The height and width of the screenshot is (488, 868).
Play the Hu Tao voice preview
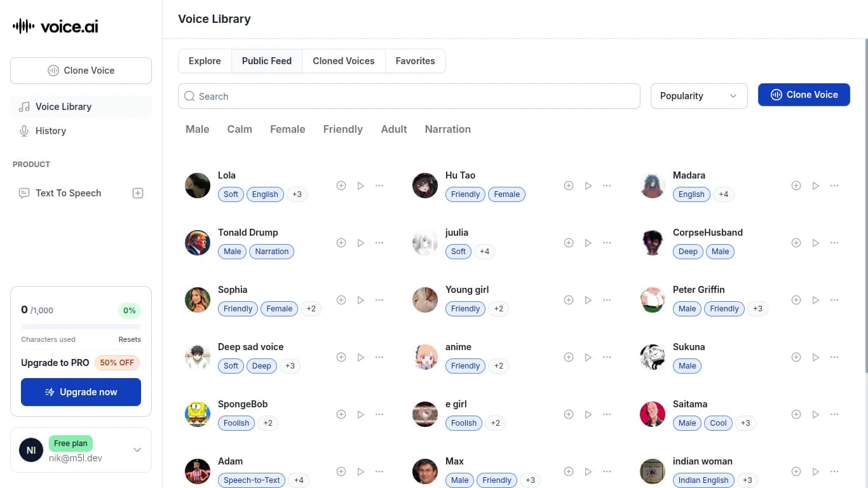[x=588, y=186]
